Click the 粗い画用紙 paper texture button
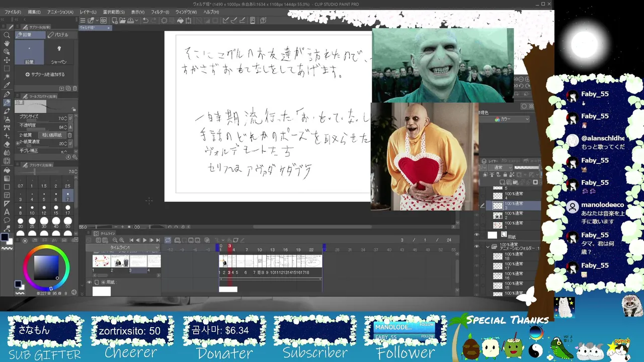Image resolution: width=644 pixels, height=362 pixels. [x=52, y=135]
